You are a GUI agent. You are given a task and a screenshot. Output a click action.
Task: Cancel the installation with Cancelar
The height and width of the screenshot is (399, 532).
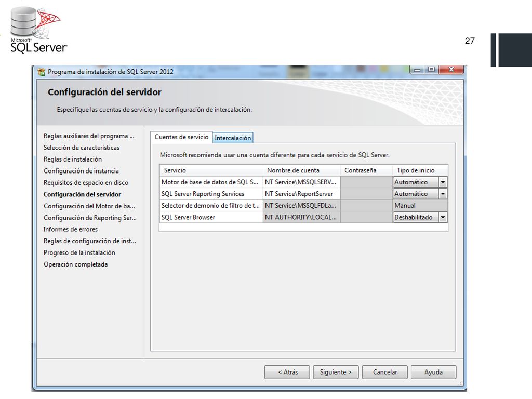pos(385,372)
